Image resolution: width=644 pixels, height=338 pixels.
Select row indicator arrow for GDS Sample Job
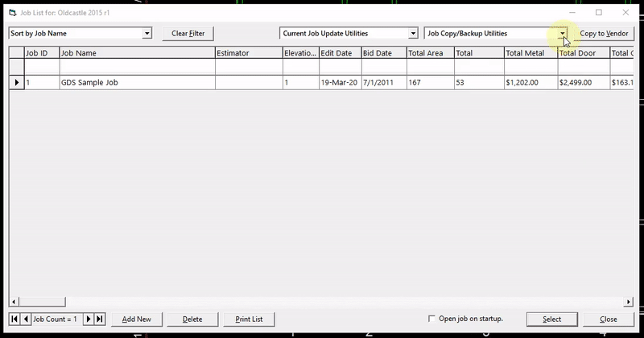click(17, 83)
